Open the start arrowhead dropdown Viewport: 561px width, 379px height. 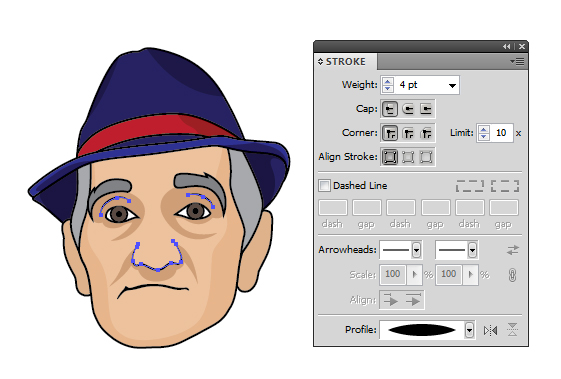tap(416, 250)
